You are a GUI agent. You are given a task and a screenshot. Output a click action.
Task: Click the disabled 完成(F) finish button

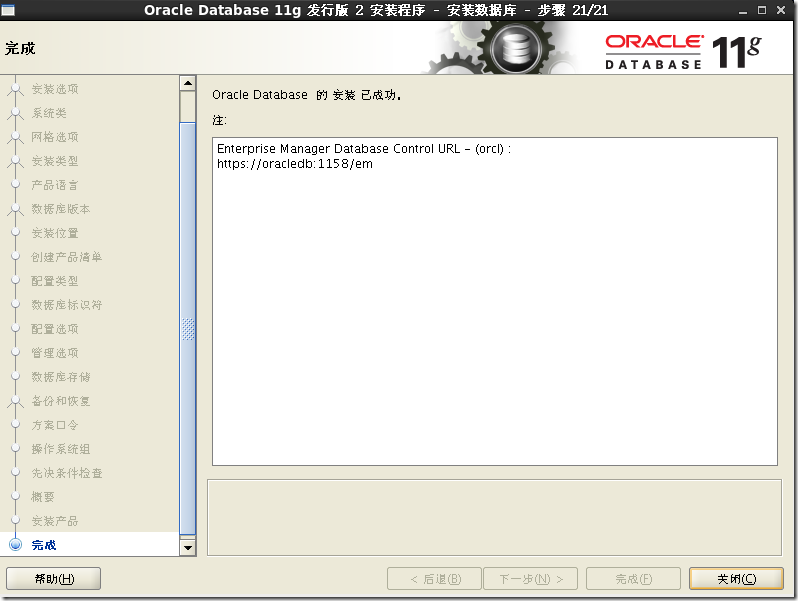tap(633, 579)
